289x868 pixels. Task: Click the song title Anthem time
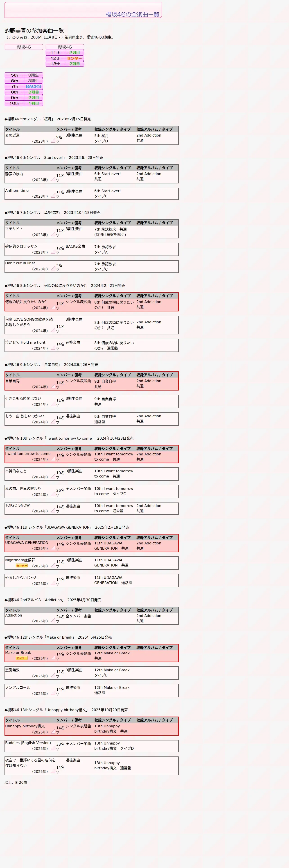[17, 190]
